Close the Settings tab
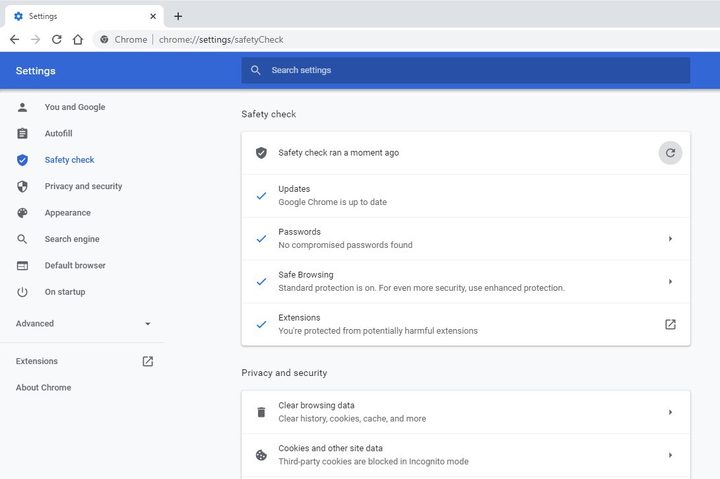The width and height of the screenshot is (720, 479). (x=153, y=16)
